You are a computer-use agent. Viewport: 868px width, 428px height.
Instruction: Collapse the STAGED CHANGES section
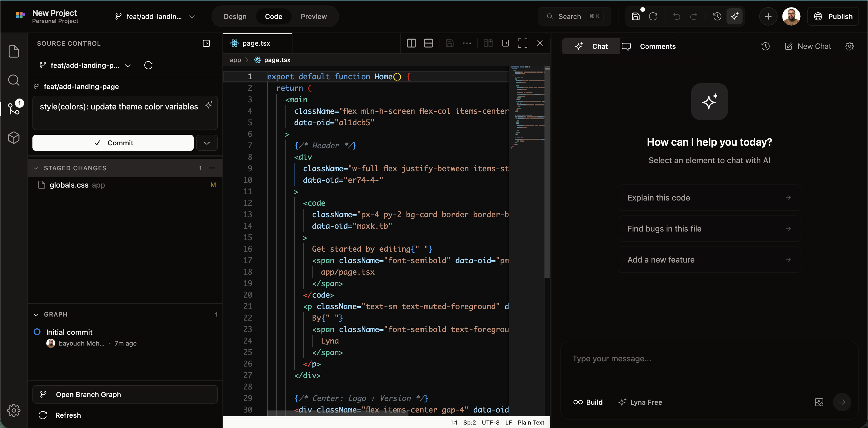click(36, 168)
